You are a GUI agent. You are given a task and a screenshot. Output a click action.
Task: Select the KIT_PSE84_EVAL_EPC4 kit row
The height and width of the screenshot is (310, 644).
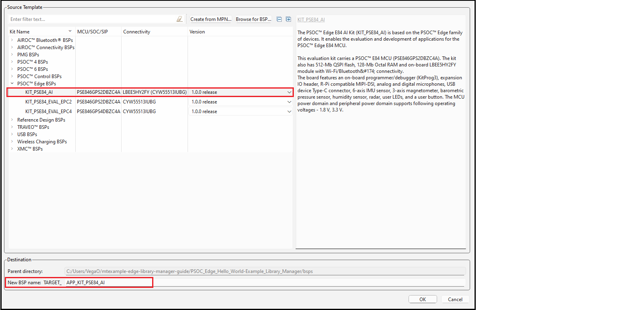click(48, 112)
